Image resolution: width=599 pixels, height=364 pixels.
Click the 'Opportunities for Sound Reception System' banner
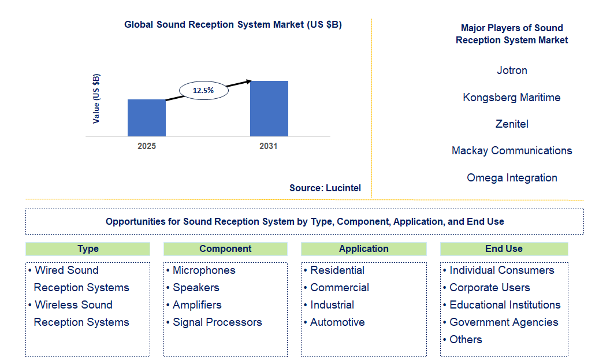[304, 221]
